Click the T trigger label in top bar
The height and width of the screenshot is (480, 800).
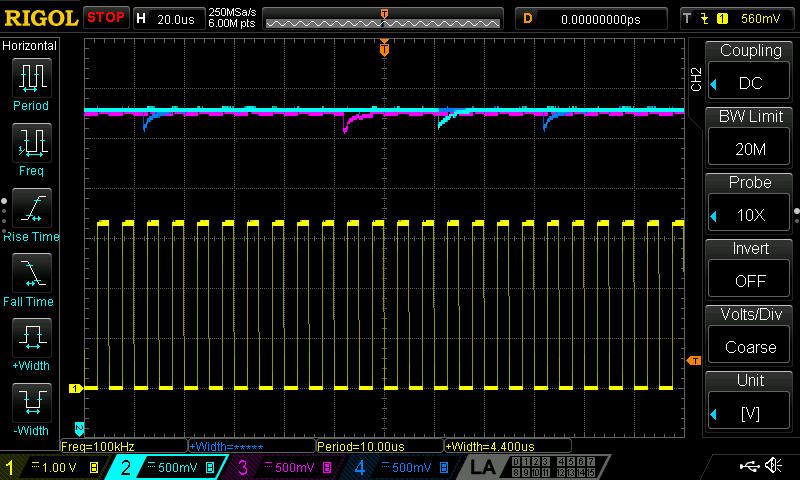687,19
